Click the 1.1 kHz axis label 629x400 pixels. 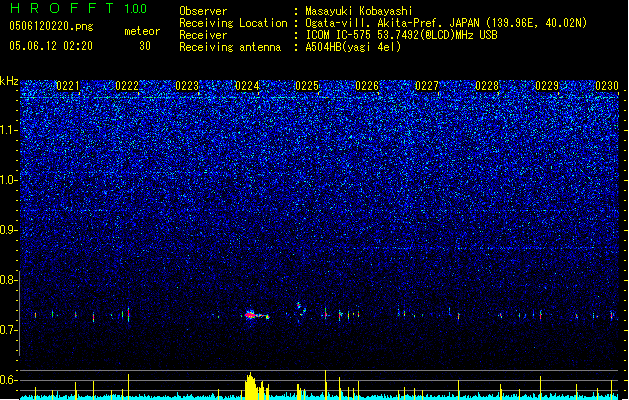pyautogui.click(x=8, y=130)
